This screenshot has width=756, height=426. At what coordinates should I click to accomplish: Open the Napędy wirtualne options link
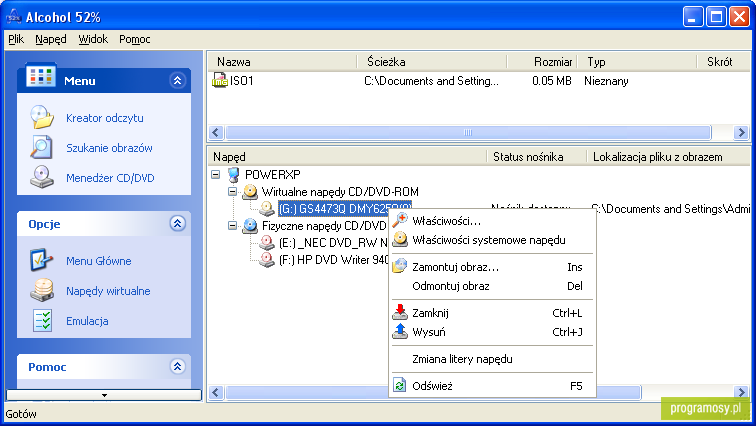click(x=108, y=291)
